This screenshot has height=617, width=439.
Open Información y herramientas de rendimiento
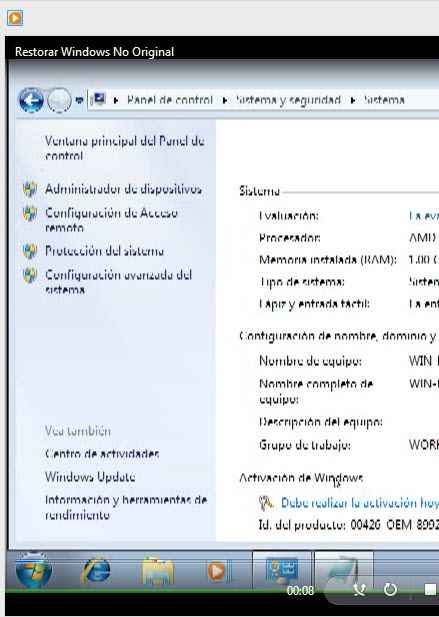[x=126, y=507]
